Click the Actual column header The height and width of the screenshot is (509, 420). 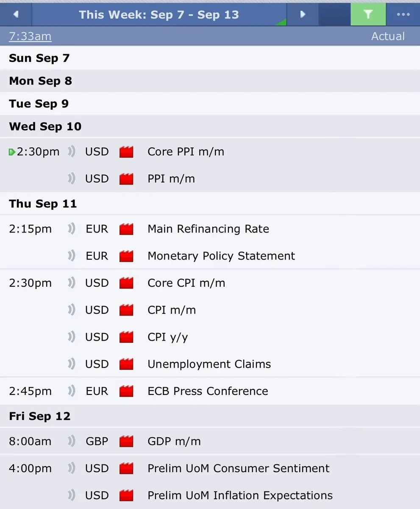tap(388, 36)
